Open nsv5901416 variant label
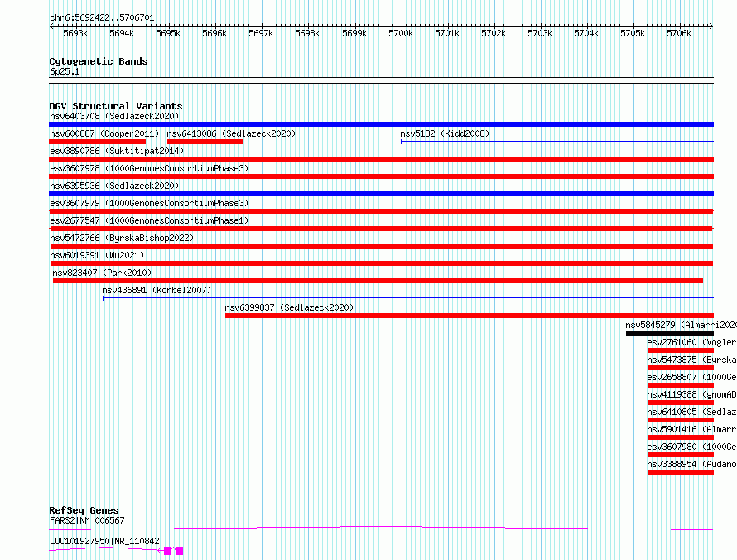 (691, 429)
